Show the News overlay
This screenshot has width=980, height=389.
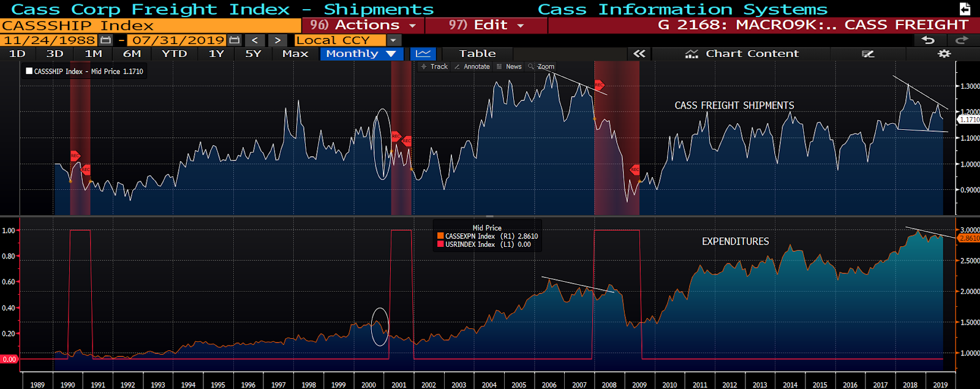[x=509, y=67]
